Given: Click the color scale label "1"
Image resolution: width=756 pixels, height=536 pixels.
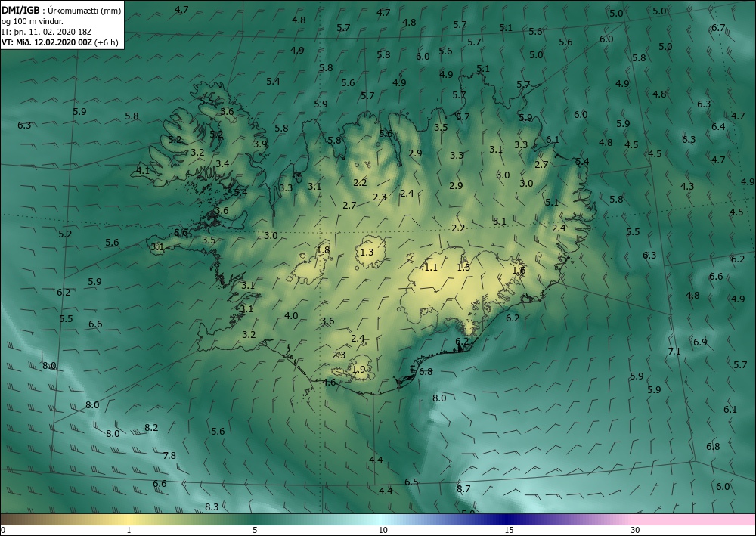Looking at the screenshot, I should [129, 531].
